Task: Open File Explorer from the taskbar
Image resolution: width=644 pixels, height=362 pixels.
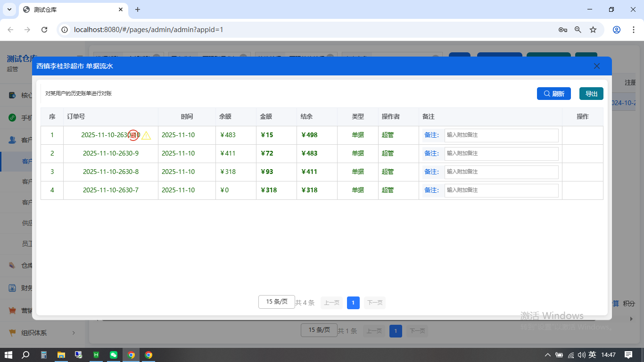Action: [x=61, y=355]
